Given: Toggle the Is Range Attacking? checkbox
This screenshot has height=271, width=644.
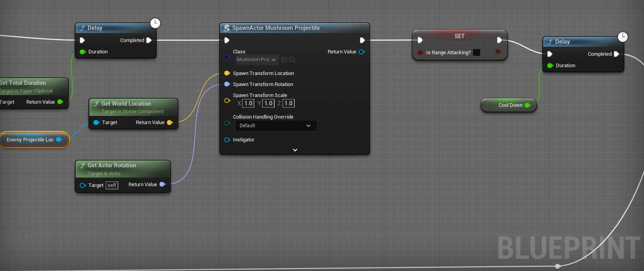Looking at the screenshot, I should [477, 53].
